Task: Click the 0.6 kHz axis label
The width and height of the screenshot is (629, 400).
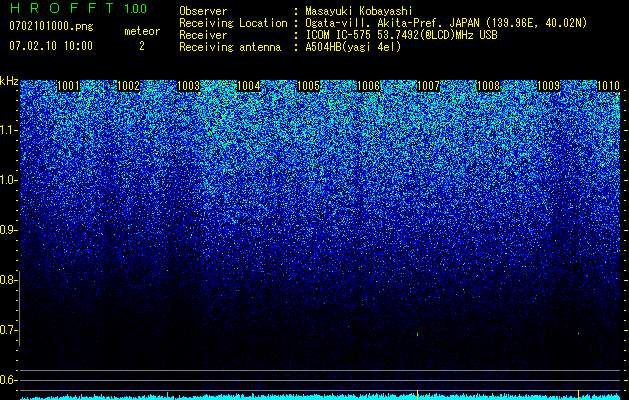Action: (8, 380)
